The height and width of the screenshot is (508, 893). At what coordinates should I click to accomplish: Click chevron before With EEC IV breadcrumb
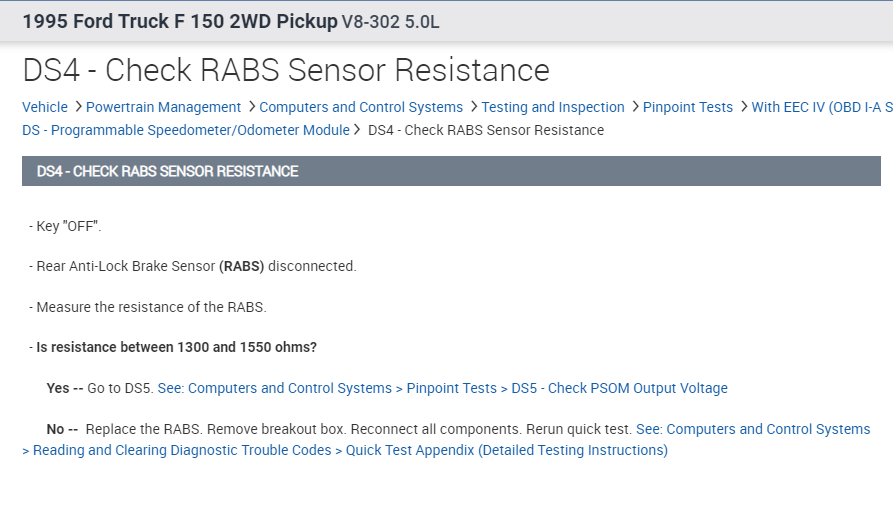(743, 107)
